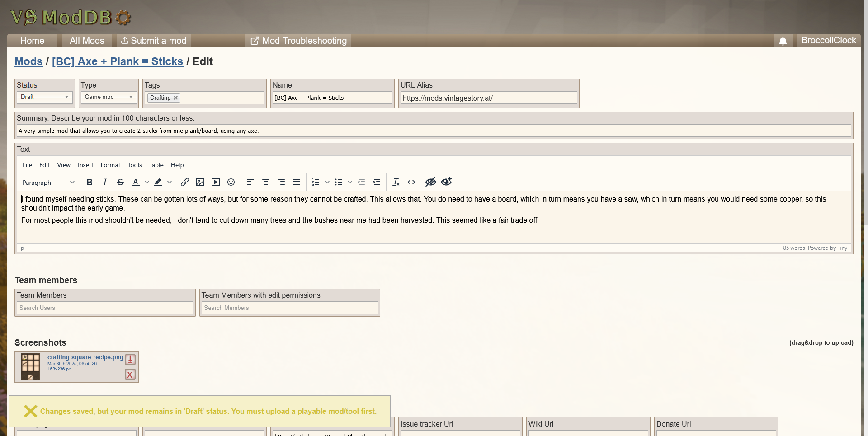Expand the Paragraph style dropdown
This screenshot has height=436, width=868.
coord(48,183)
